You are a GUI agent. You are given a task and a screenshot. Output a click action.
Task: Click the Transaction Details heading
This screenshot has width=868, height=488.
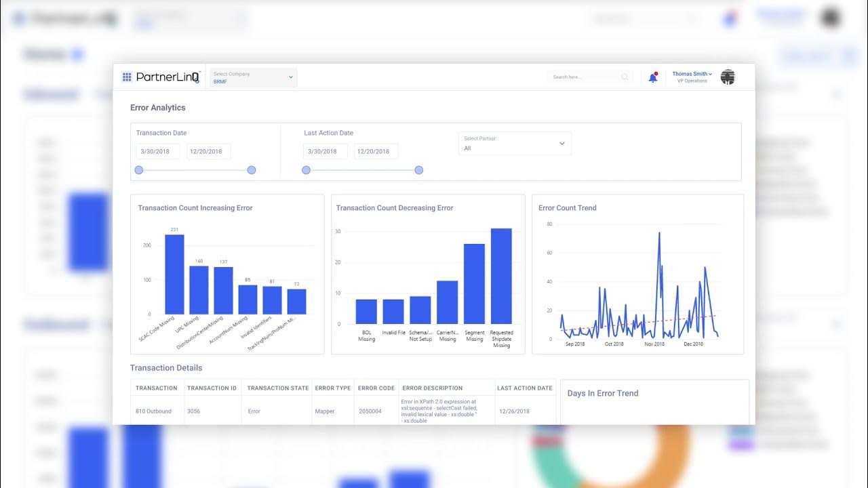point(166,368)
